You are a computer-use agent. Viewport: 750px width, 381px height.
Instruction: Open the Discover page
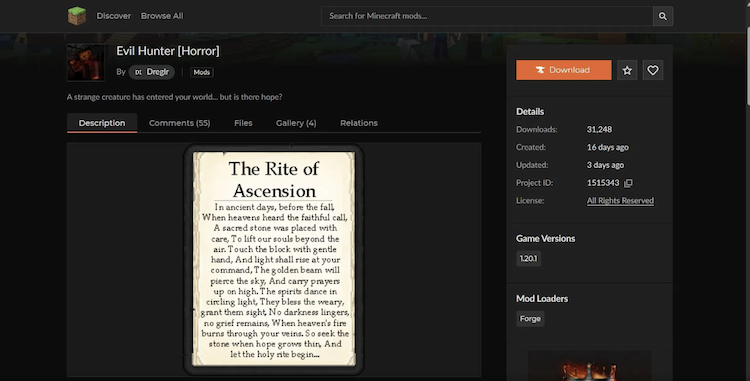coord(113,16)
